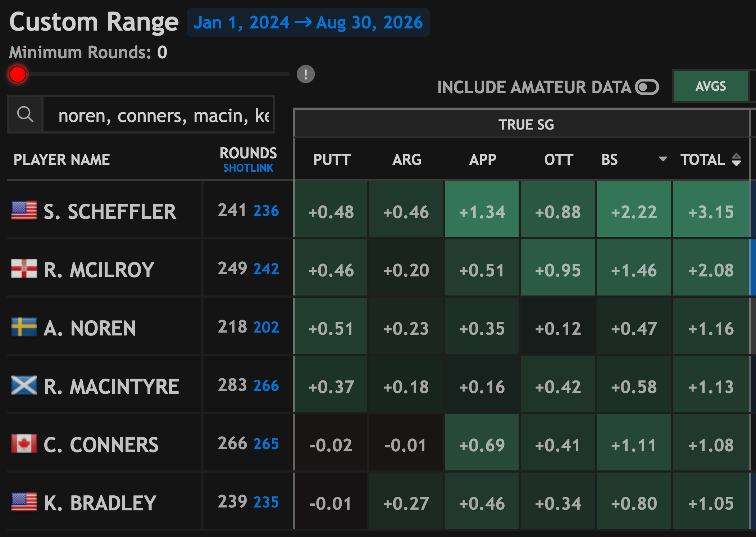
Task: Click the exclamation info icon by slider
Action: point(306,74)
